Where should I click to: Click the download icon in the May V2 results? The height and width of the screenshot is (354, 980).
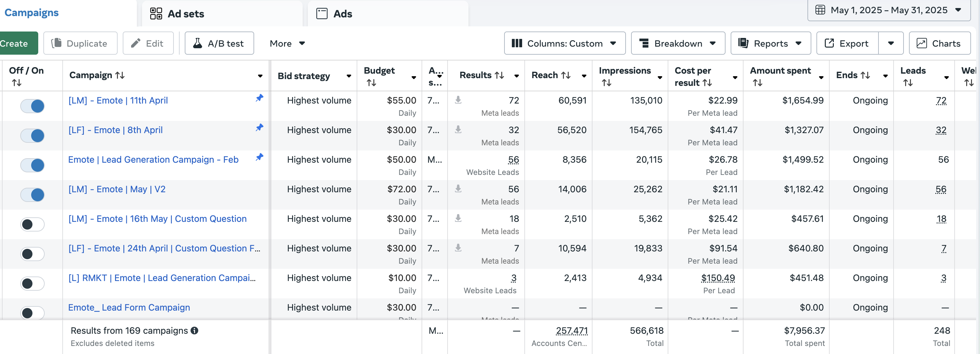pyautogui.click(x=458, y=188)
